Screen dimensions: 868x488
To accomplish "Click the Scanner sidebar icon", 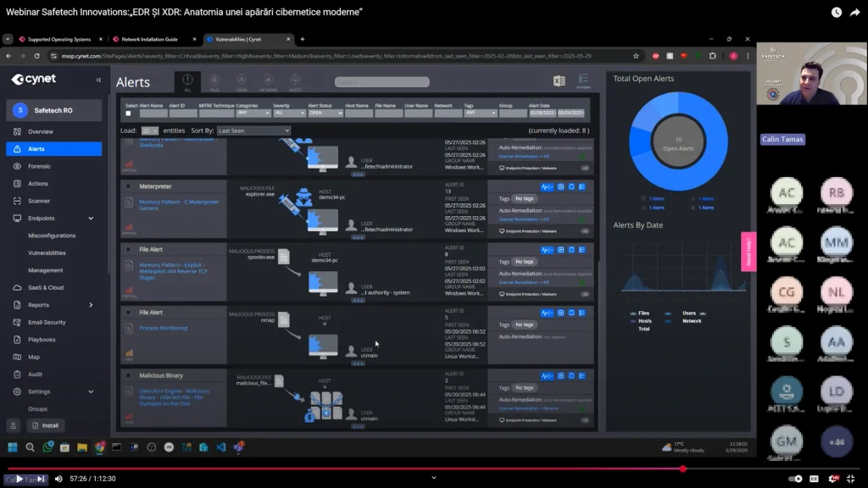I will coord(17,201).
